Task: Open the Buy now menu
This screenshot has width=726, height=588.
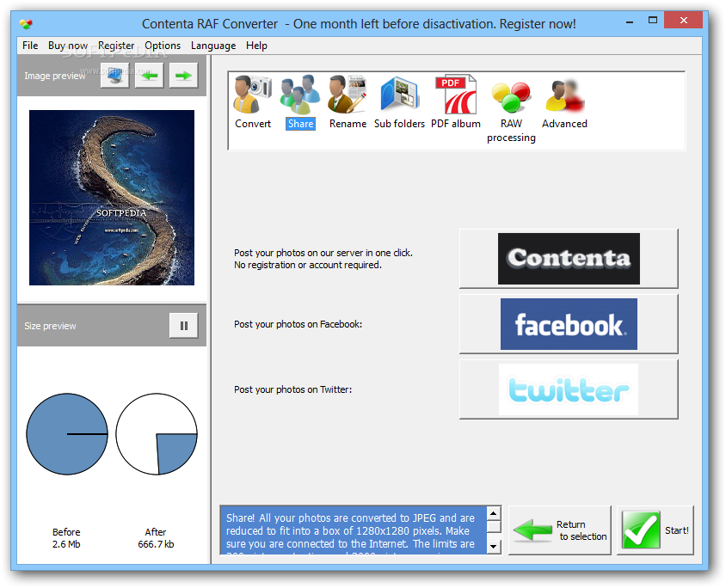Action: pyautogui.click(x=68, y=46)
